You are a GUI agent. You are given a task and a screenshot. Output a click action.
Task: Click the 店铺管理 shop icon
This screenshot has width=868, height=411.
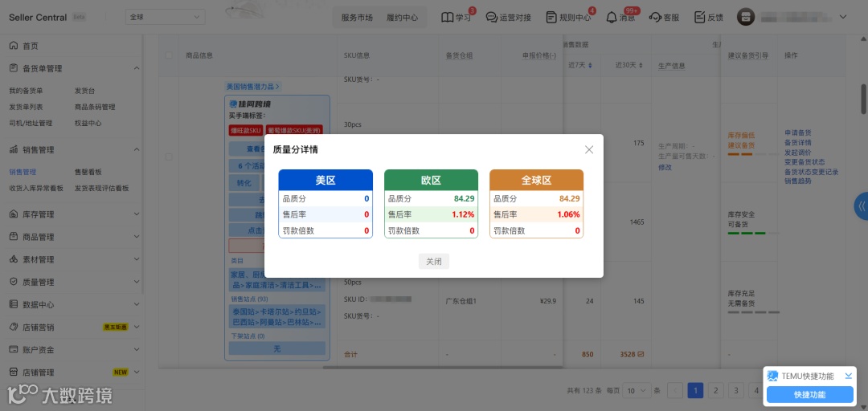click(14, 372)
